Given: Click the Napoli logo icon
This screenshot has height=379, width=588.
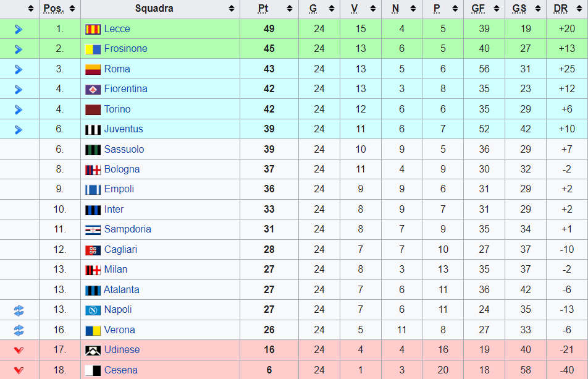Looking at the screenshot, I should point(93,310).
